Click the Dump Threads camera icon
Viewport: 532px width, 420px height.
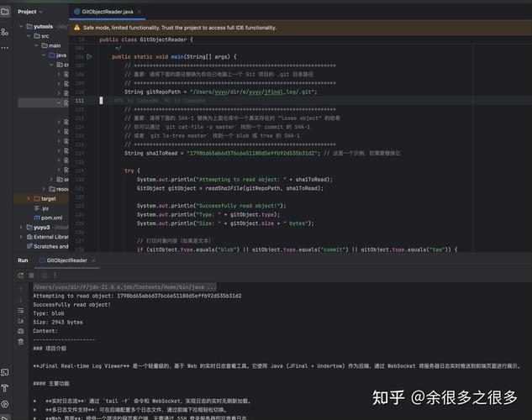45,276
